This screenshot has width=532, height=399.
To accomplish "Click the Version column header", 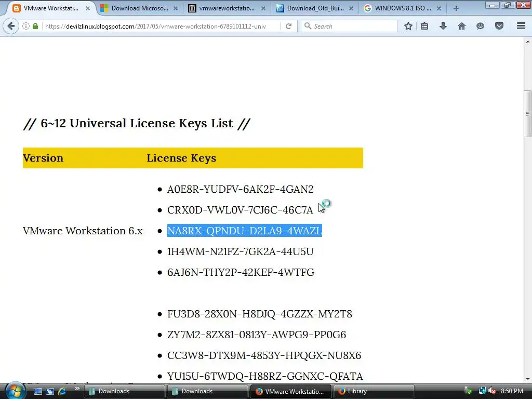I will point(43,158).
